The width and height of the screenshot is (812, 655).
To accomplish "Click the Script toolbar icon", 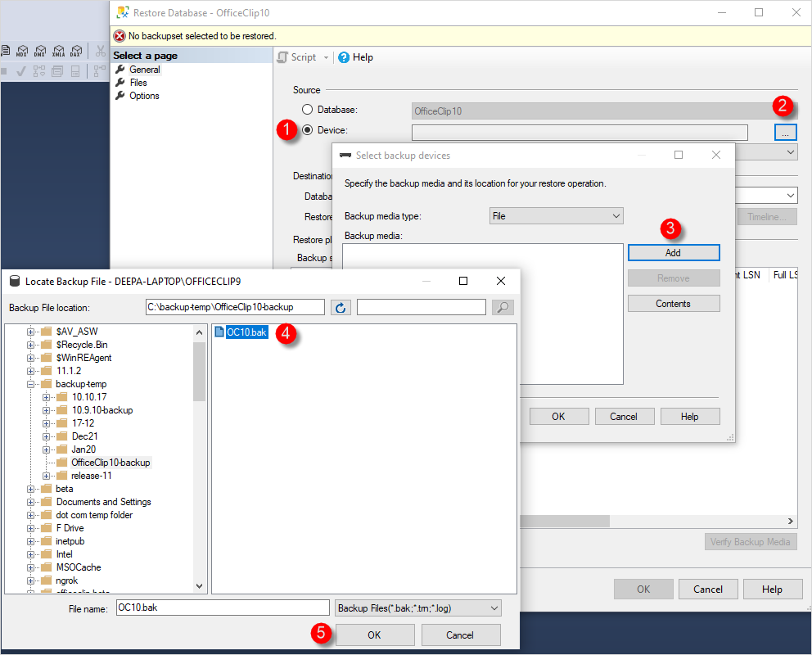I will (x=282, y=57).
